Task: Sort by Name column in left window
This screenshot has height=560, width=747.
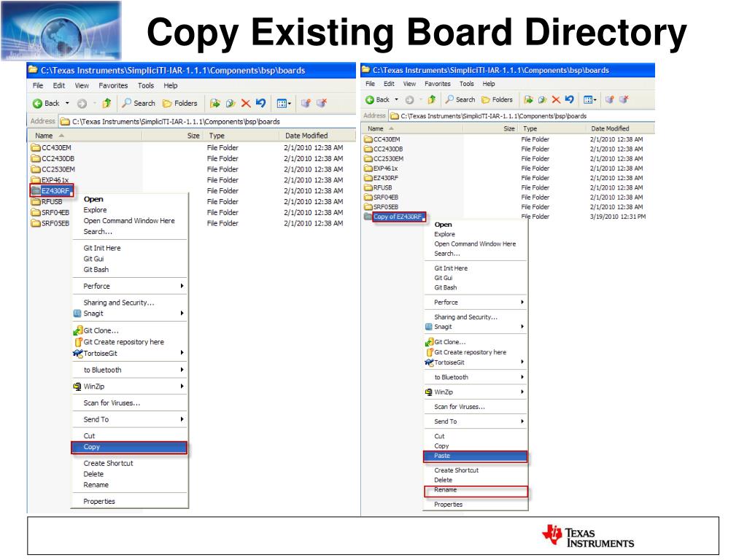Action: (x=85, y=136)
